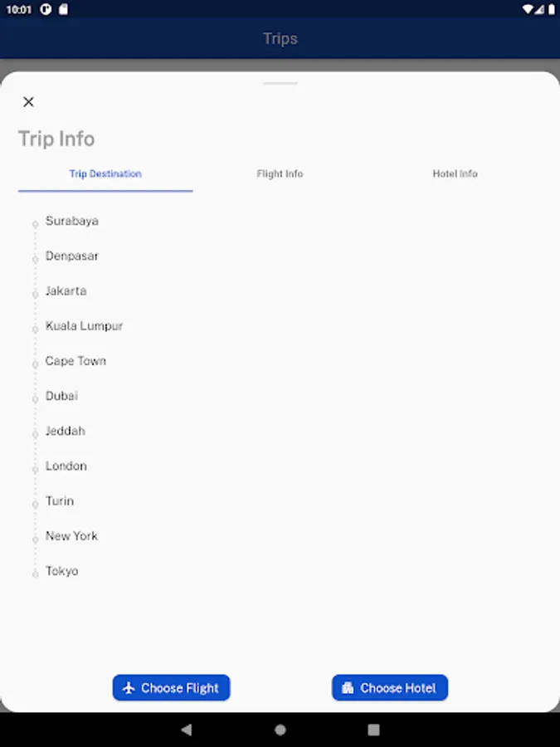Switch to the Flight Info tab
This screenshot has height=747, width=560.
click(280, 174)
